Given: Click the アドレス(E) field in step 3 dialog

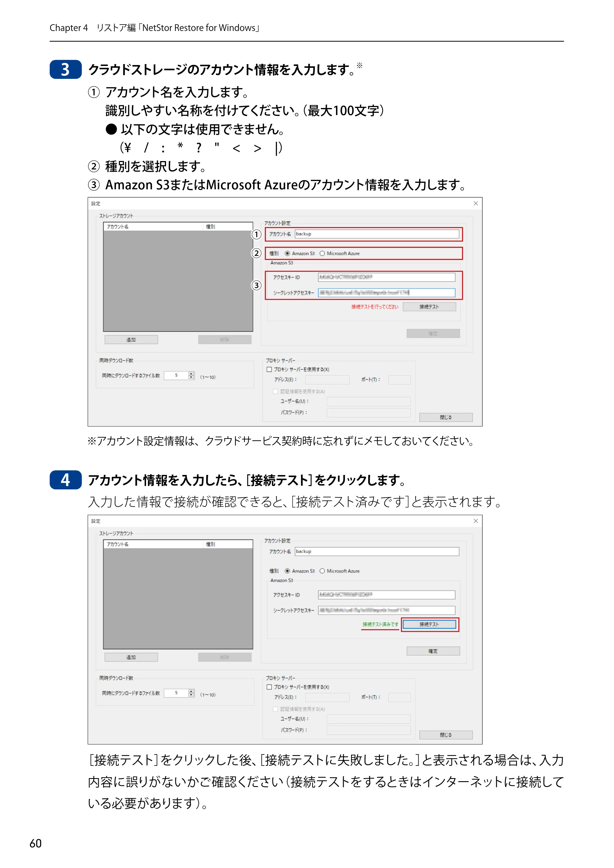Looking at the screenshot, I should click(x=327, y=380).
